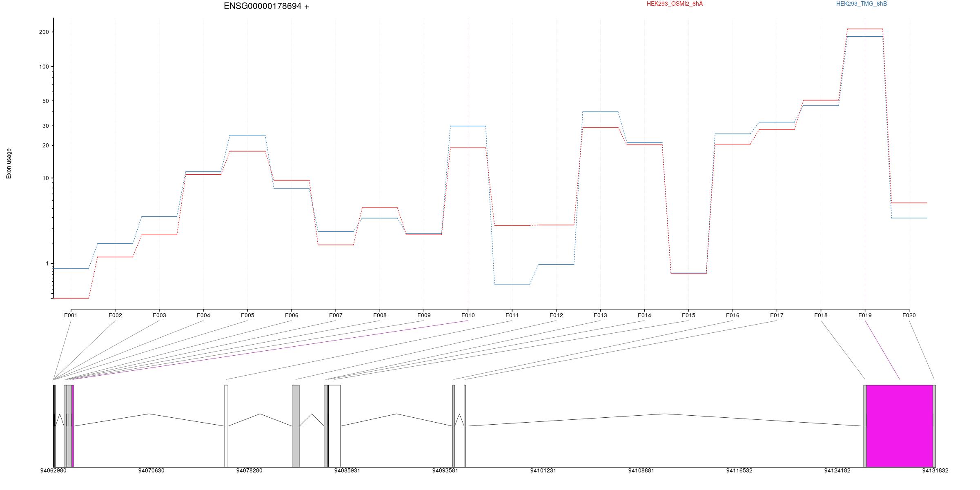
Task: Click the y-axis tick value 30
Action: [x=45, y=126]
